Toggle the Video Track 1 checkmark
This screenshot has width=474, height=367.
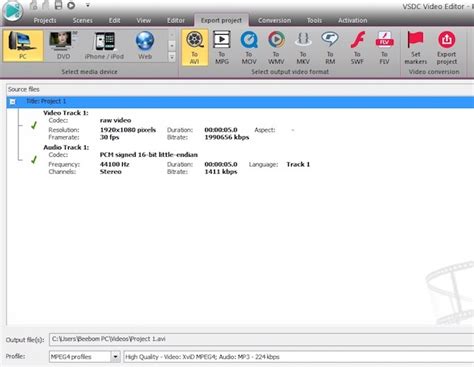click(34, 126)
